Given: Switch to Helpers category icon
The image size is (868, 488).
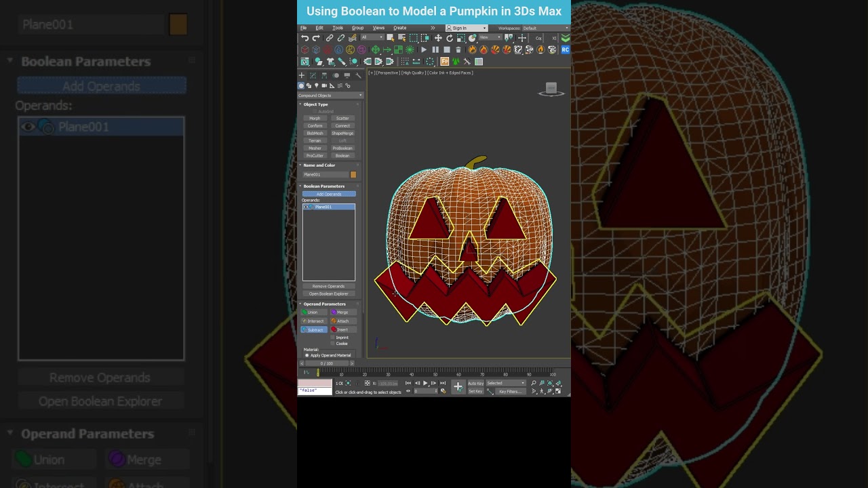Looking at the screenshot, I should tap(332, 85).
